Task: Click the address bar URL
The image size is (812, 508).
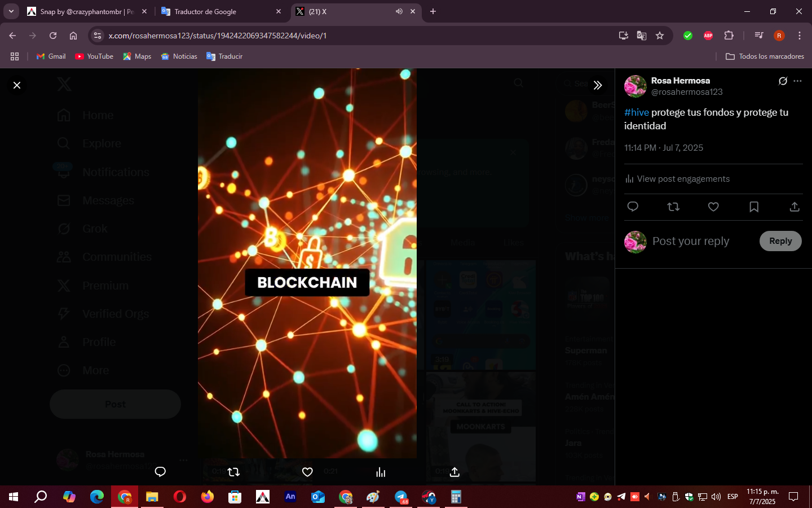Action: pyautogui.click(x=218, y=36)
